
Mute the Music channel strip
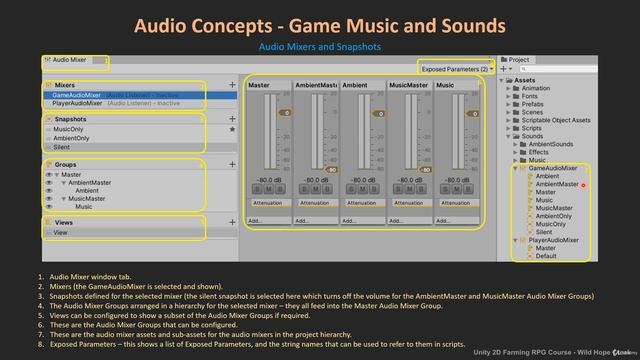457,189
